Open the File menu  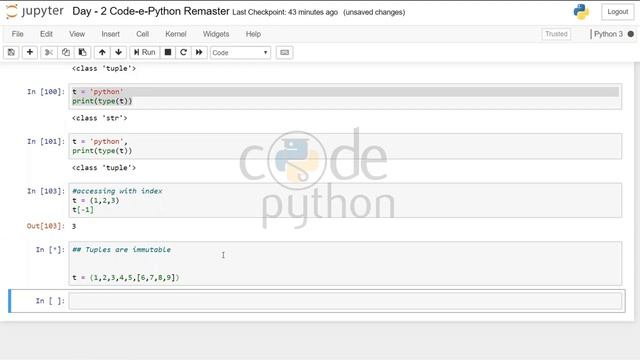click(17, 34)
